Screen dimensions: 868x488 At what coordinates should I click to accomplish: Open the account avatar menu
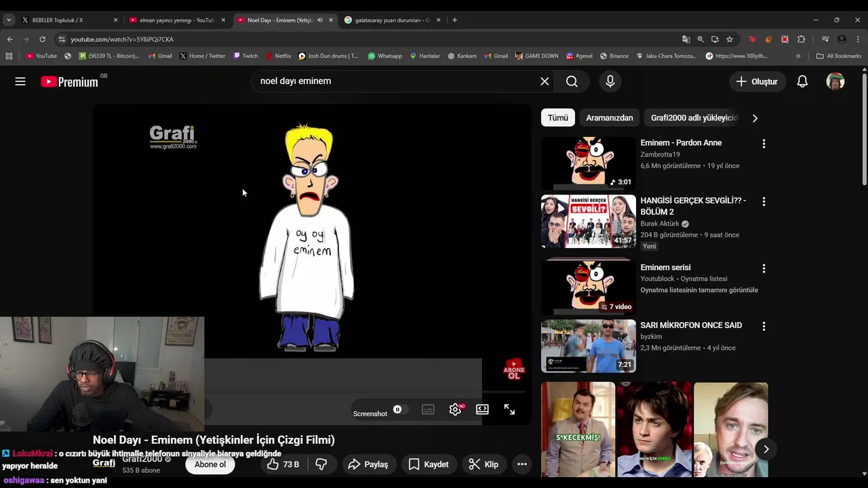pyautogui.click(x=835, y=81)
